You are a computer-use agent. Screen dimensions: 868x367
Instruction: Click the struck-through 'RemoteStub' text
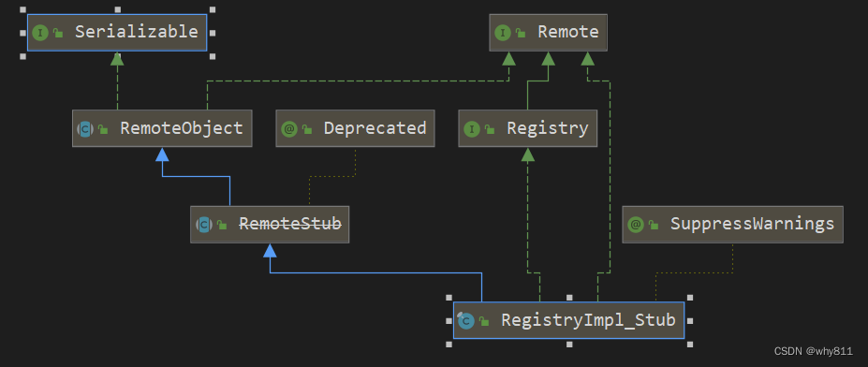click(x=290, y=224)
